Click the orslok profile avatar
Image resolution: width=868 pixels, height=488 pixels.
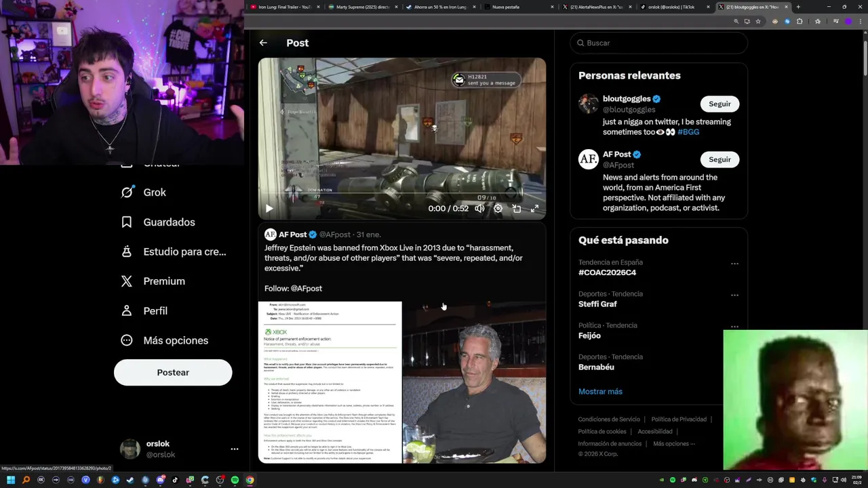point(130,449)
